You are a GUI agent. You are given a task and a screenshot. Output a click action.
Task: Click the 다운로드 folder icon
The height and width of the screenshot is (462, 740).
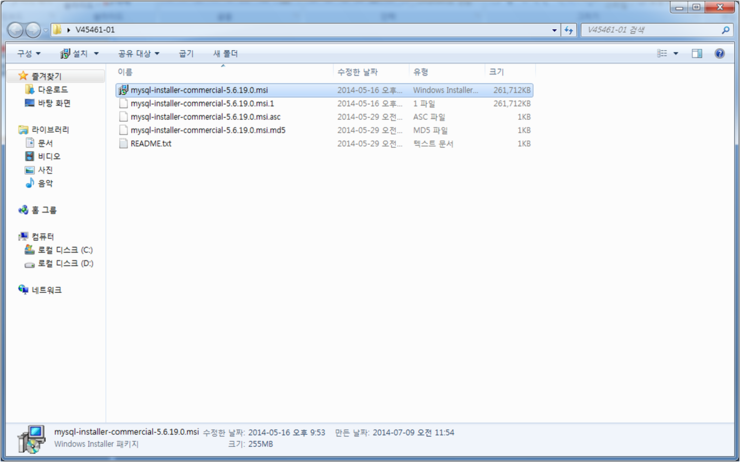click(x=30, y=89)
